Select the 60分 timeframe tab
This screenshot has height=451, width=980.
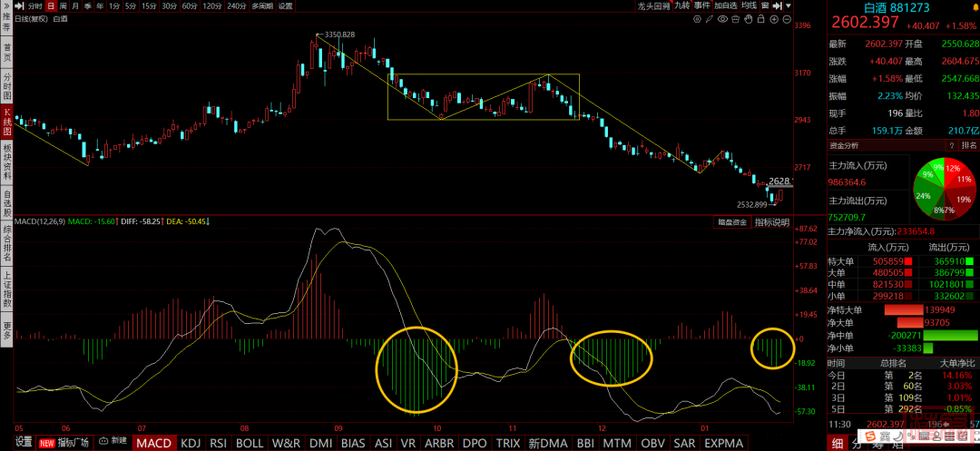click(x=189, y=6)
